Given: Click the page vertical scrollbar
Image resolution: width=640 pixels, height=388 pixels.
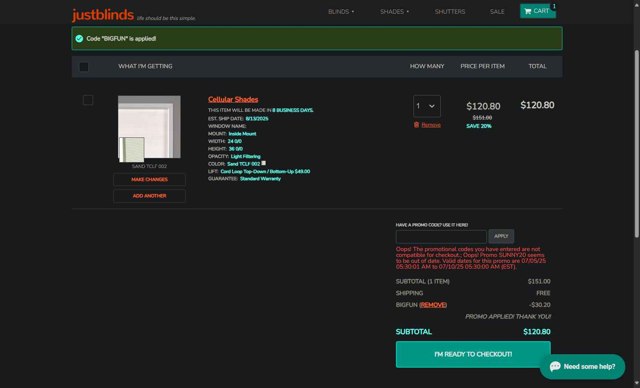Looking at the screenshot, I should [x=636, y=143].
